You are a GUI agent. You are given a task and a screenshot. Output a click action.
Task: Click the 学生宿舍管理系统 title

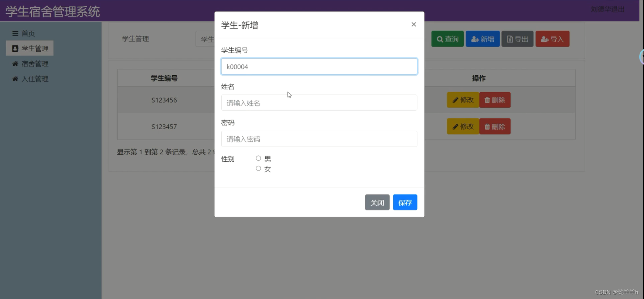point(52,11)
